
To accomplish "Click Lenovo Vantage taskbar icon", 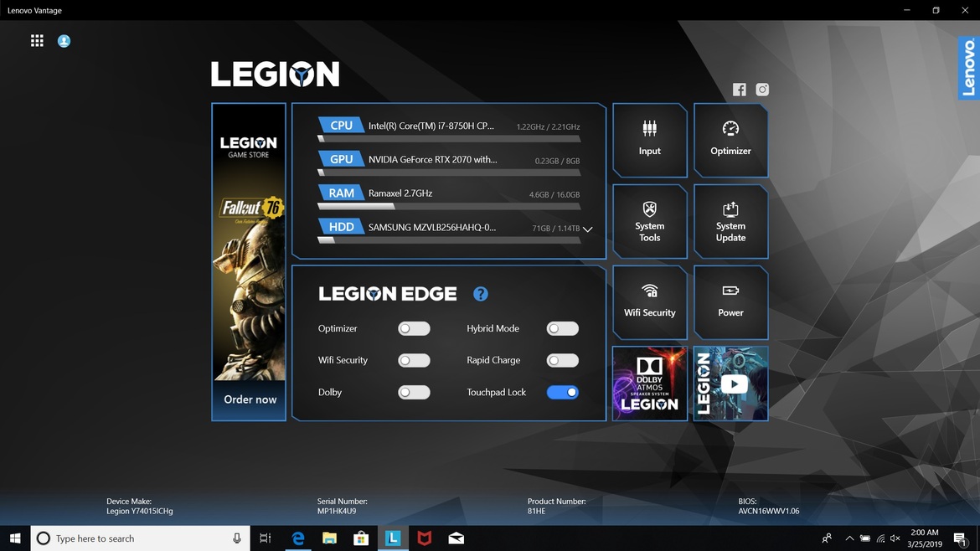I will (x=393, y=538).
